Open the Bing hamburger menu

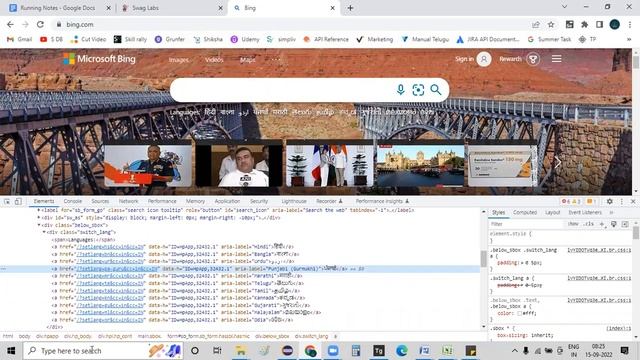pos(556,59)
